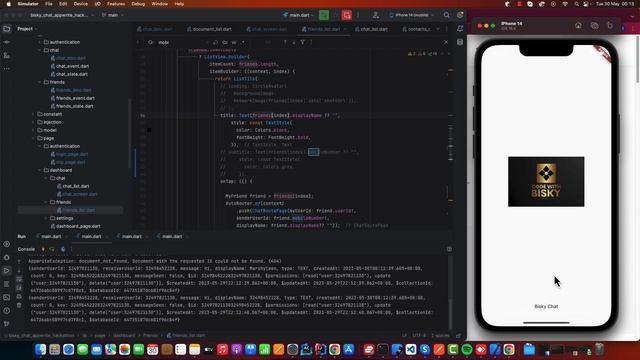Open IDE settings gear icon
The width and height of the screenshot is (640, 360).
click(460, 15)
